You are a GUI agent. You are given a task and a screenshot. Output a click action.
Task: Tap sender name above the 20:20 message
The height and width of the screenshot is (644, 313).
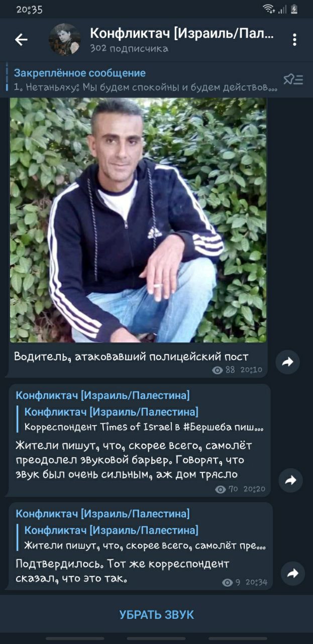point(102,395)
